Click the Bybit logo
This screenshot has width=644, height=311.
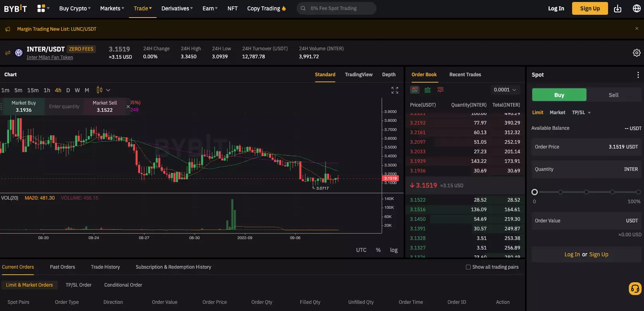15,8
